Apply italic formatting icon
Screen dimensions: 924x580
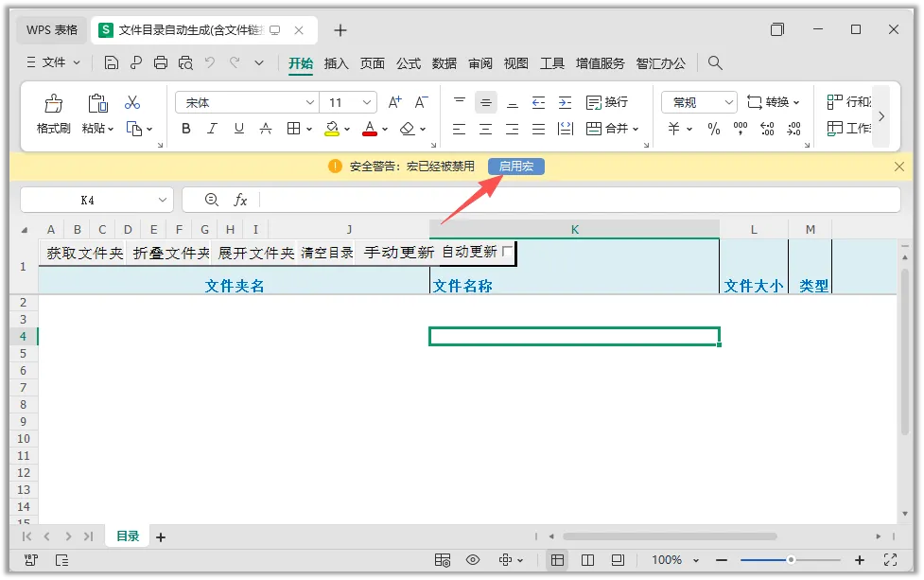(212, 129)
